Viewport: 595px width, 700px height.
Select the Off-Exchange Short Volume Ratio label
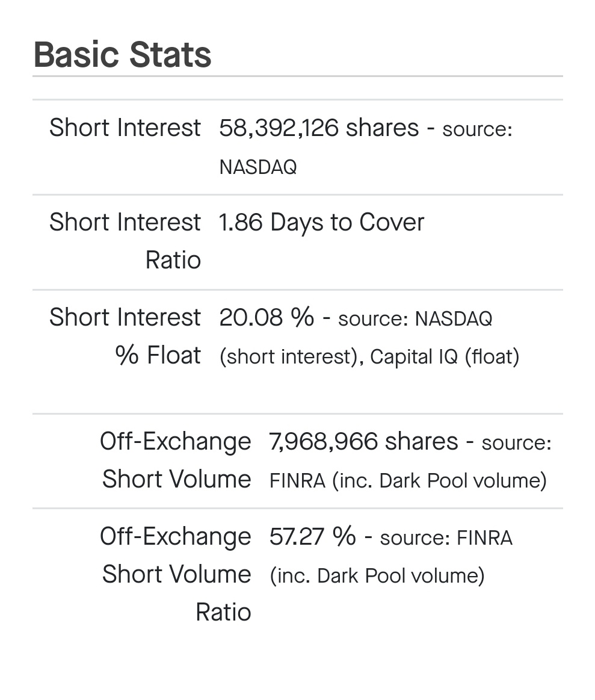(176, 574)
